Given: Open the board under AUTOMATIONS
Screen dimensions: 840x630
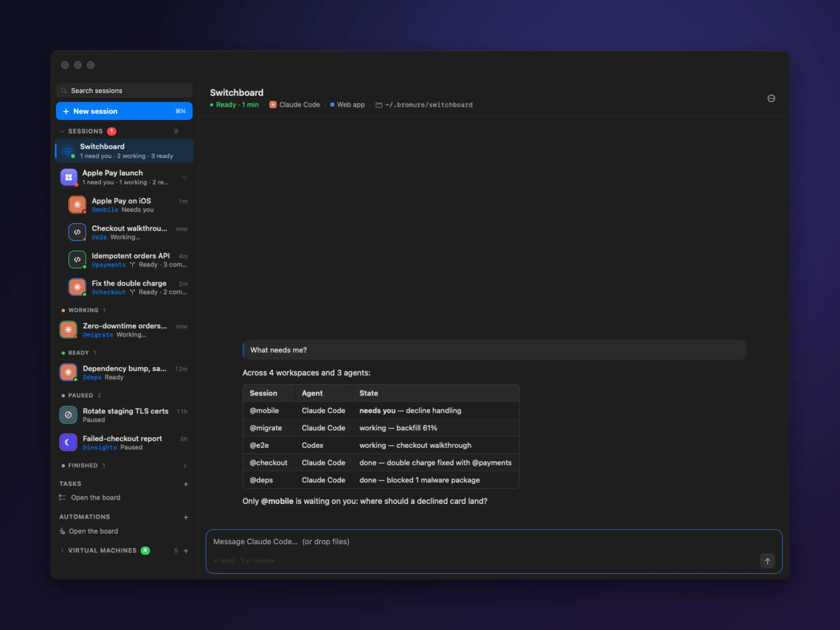Looking at the screenshot, I should [x=93, y=531].
